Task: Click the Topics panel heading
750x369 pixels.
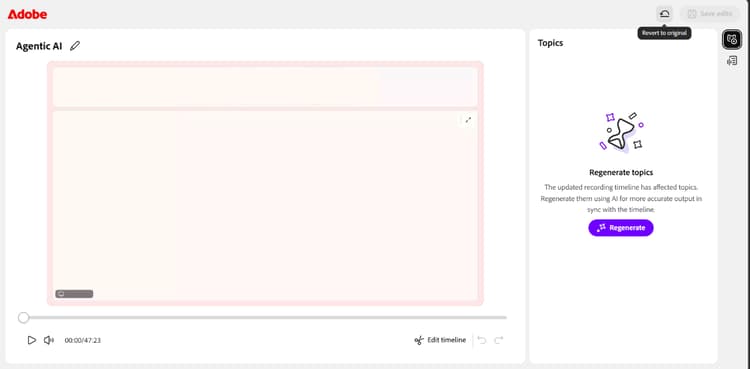Action: 551,43
